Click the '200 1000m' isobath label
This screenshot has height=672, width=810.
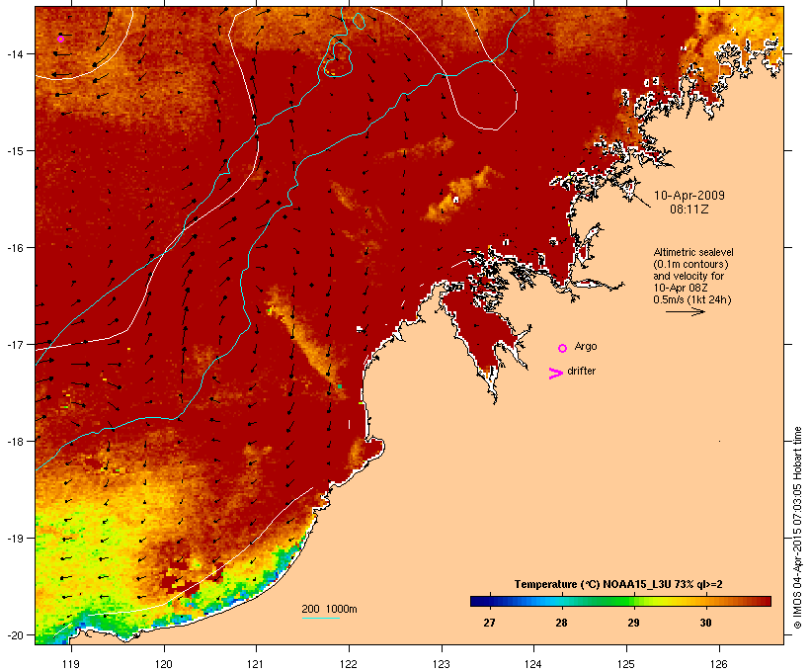pyautogui.click(x=329, y=609)
